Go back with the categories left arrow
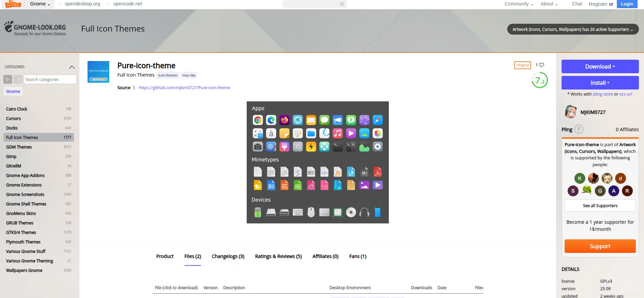Image resolution: width=644 pixels, height=298 pixels. tap(8, 79)
